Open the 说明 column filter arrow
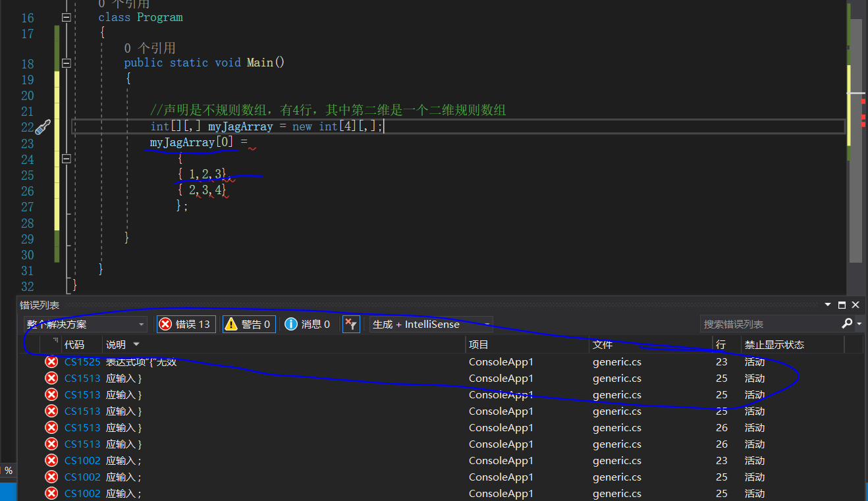The image size is (868, 501). click(136, 344)
